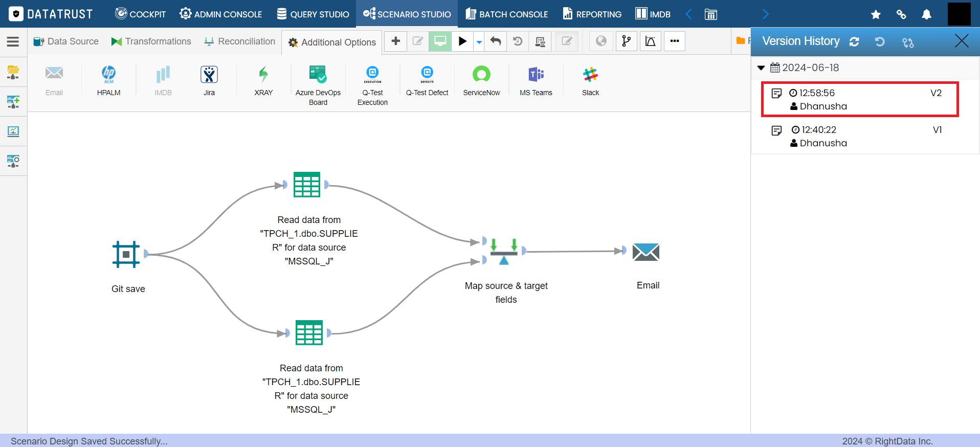This screenshot has height=447, width=980.
Task: Refresh the Version History panel
Action: [x=854, y=41]
